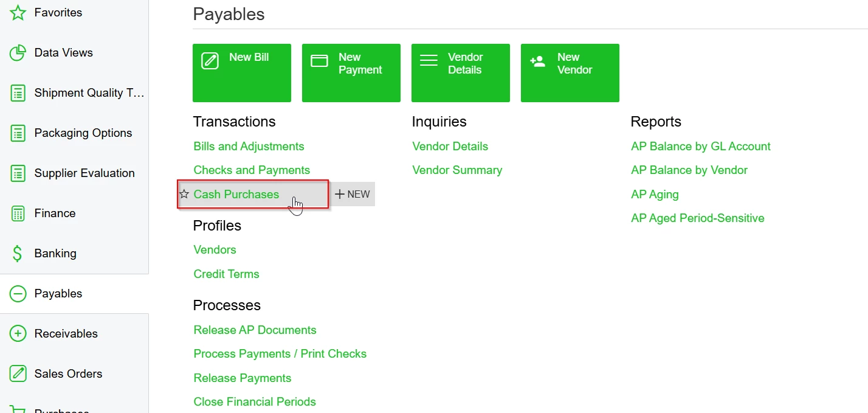Open New Vendor tile
This screenshot has width=868, height=413.
pos(570,73)
